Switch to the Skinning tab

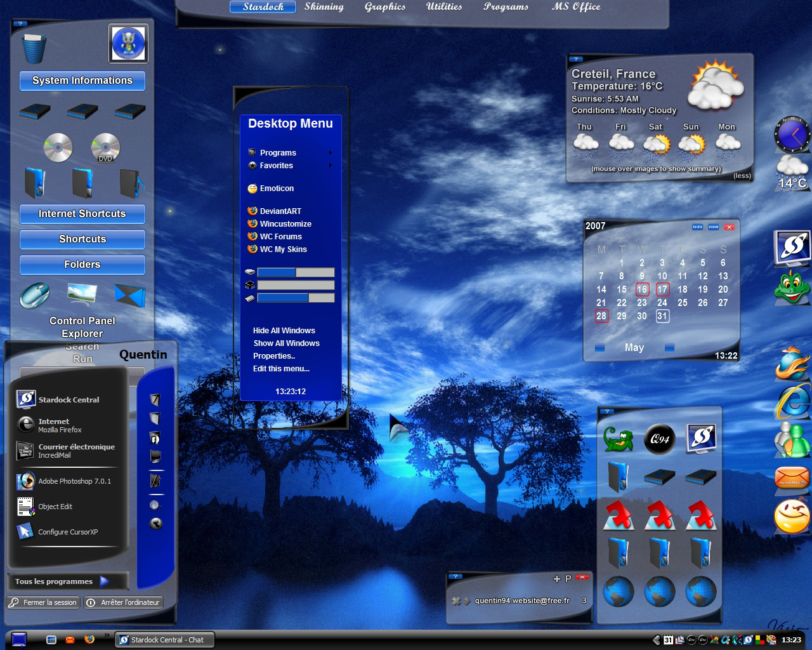click(324, 7)
